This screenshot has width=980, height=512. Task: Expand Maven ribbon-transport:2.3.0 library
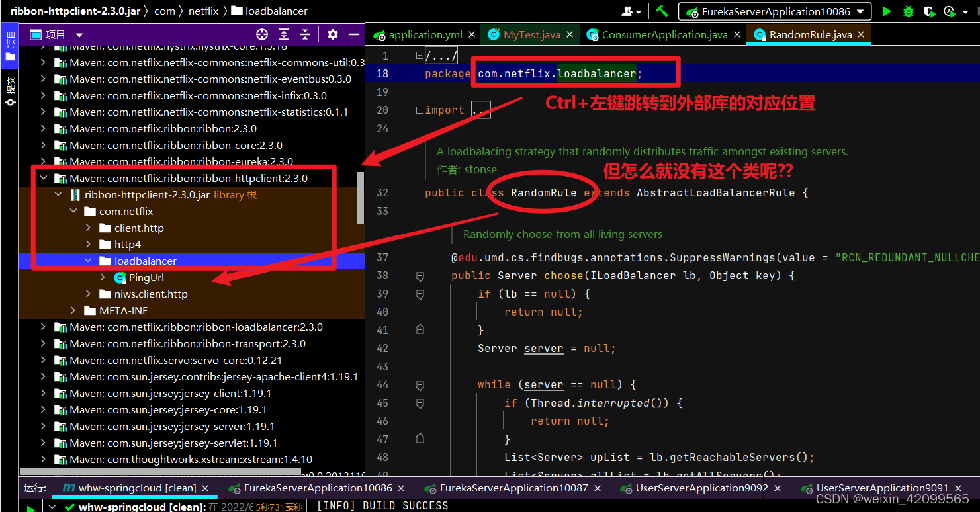[x=44, y=344]
